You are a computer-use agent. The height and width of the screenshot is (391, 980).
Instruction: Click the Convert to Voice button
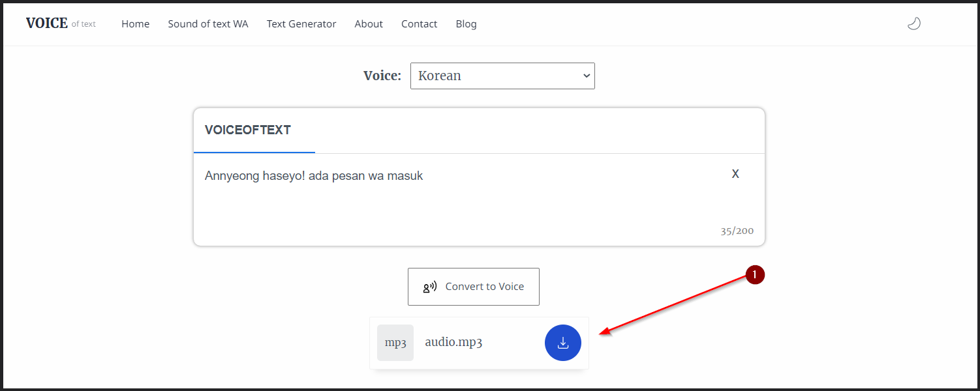coord(473,286)
